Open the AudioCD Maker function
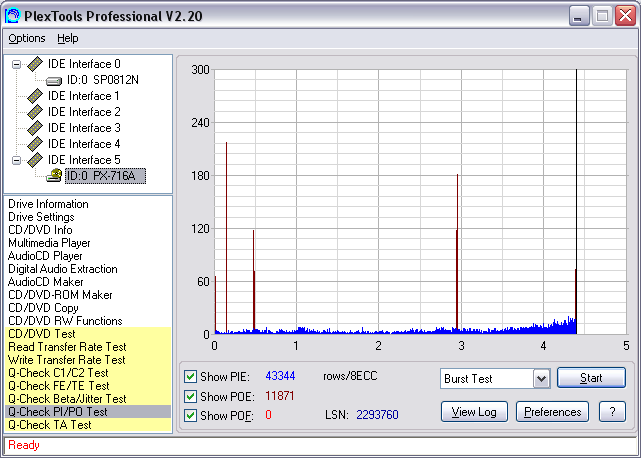 (46, 282)
